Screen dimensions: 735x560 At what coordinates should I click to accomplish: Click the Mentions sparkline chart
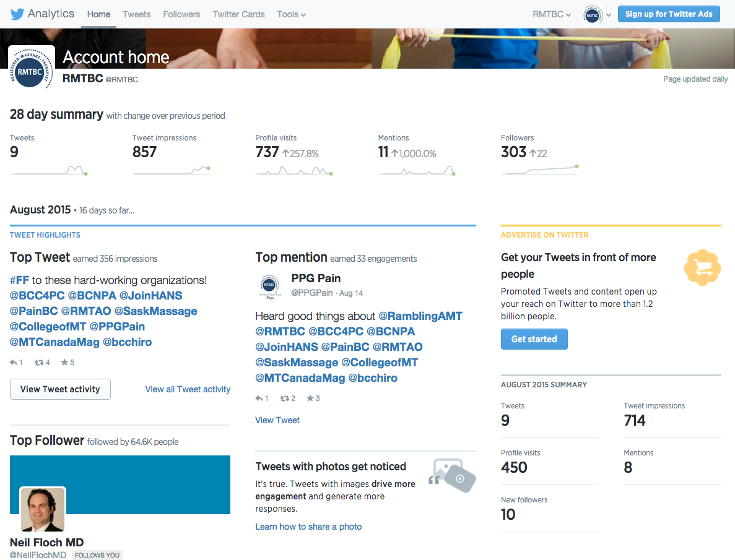click(x=417, y=171)
